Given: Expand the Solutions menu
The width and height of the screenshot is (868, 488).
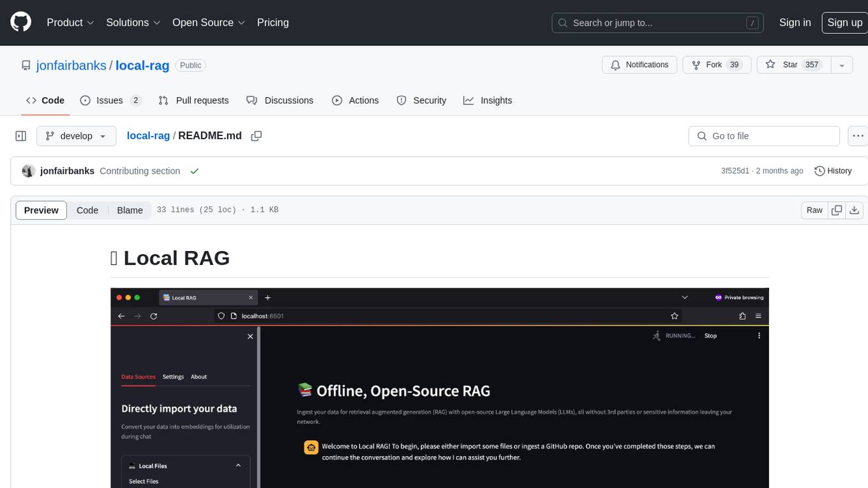Looking at the screenshot, I should coord(133,22).
